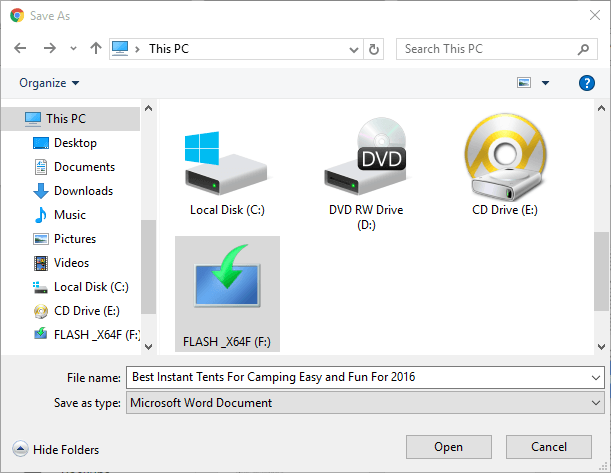611x473 pixels.
Task: Select the CD Drive (E:) large icon
Action: 505,157
